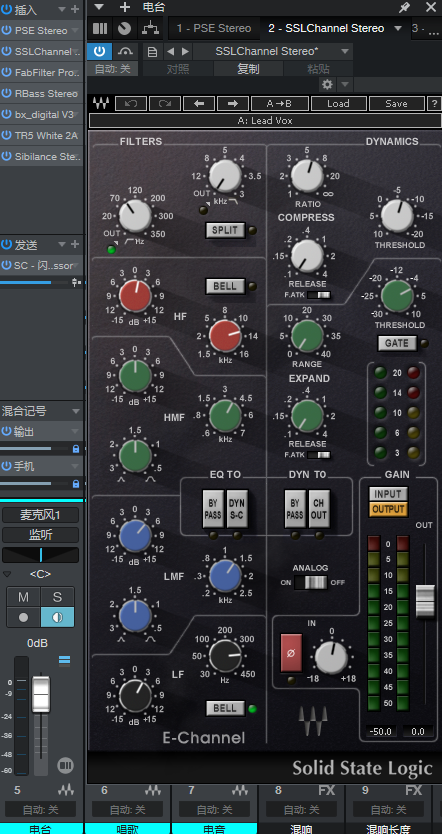Click the plugin OUT gain fader handle
Viewport: 442px width, 834px height.
pyautogui.click(x=425, y=601)
